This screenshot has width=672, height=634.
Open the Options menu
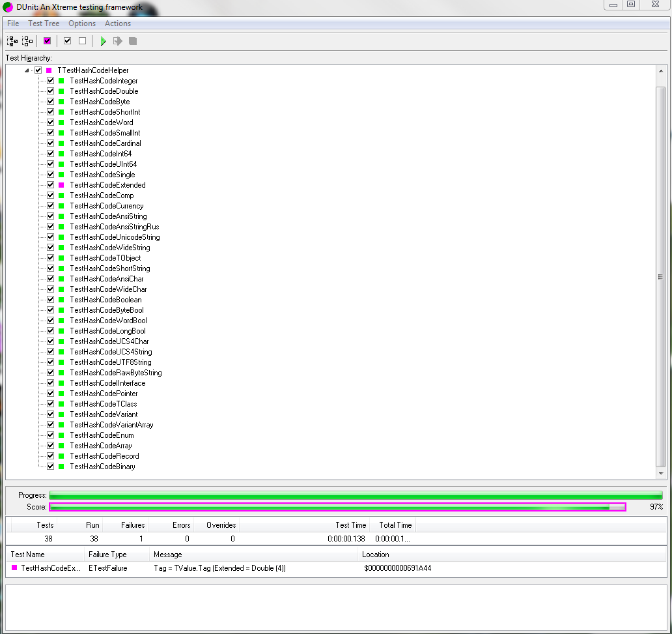(x=82, y=23)
